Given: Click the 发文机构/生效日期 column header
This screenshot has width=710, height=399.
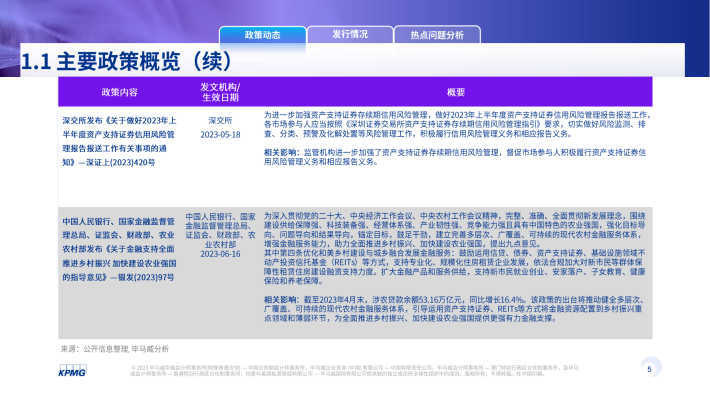Looking at the screenshot, I should (220, 92).
